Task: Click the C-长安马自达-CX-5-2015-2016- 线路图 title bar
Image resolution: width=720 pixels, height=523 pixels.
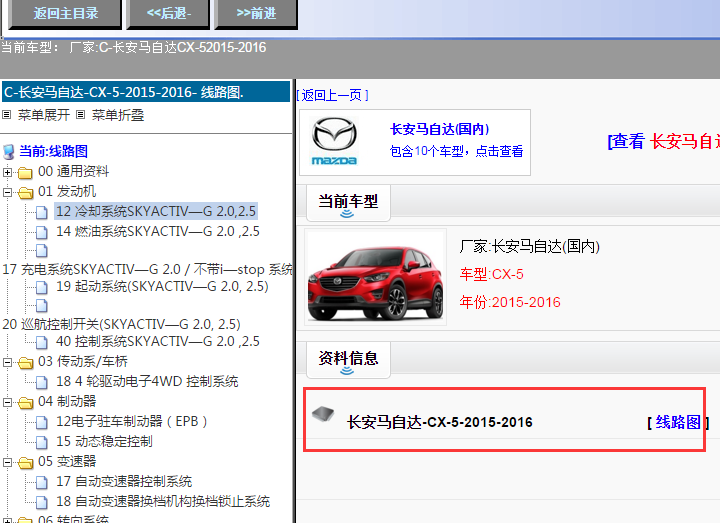Action: pyautogui.click(x=146, y=92)
